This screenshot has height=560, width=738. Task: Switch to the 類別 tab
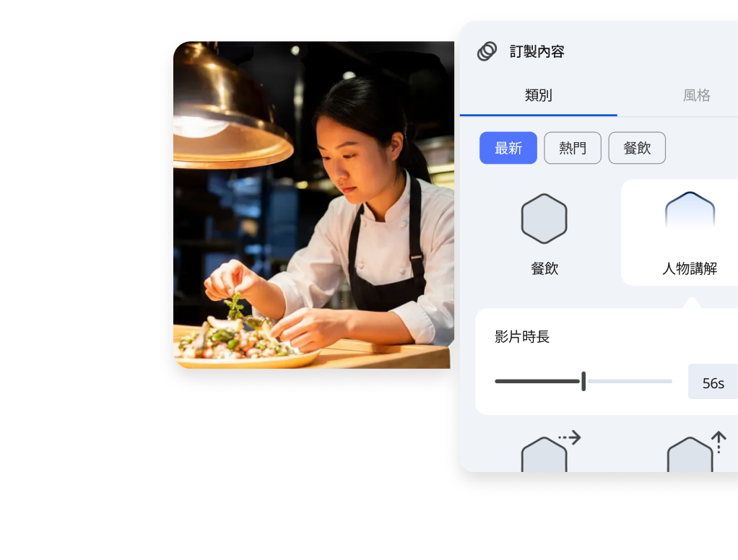(539, 95)
